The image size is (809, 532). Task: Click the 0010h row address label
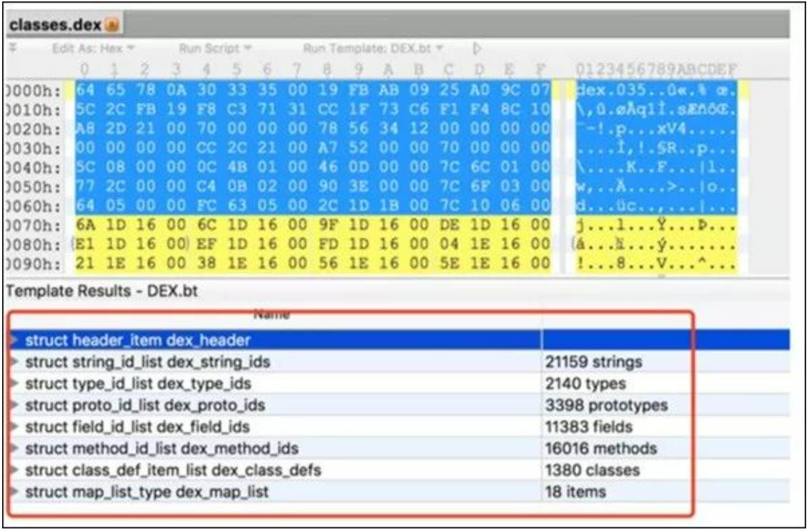click(x=32, y=110)
